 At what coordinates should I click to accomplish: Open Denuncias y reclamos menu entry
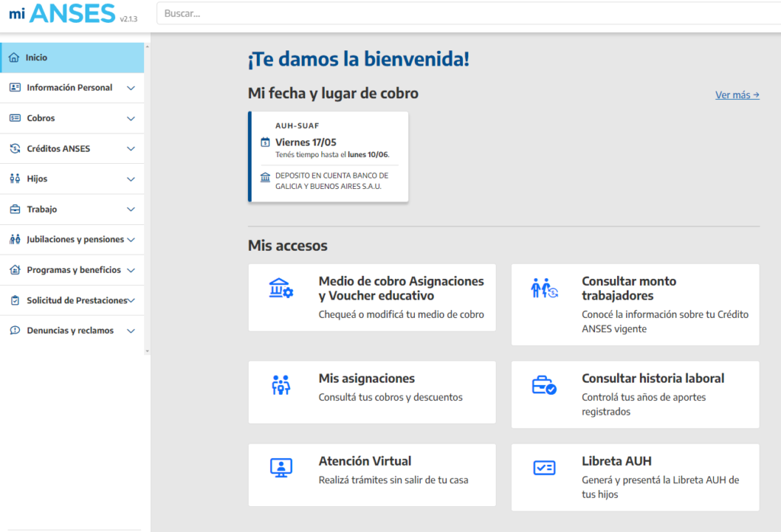(72, 330)
